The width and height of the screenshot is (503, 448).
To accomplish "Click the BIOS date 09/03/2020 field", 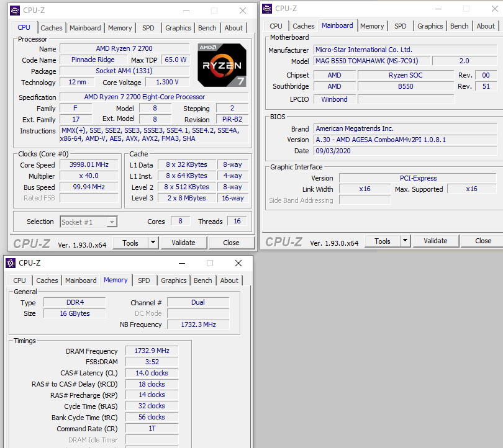I will pos(405,151).
